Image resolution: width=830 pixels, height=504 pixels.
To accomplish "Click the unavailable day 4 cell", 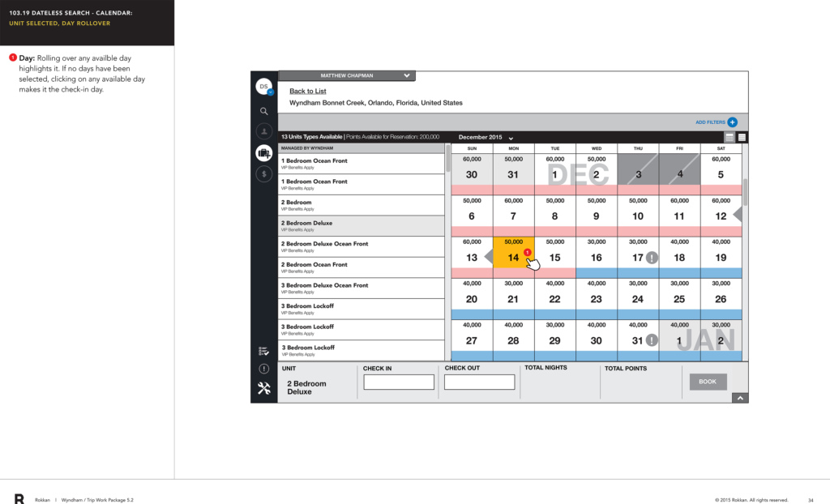I will [x=679, y=169].
